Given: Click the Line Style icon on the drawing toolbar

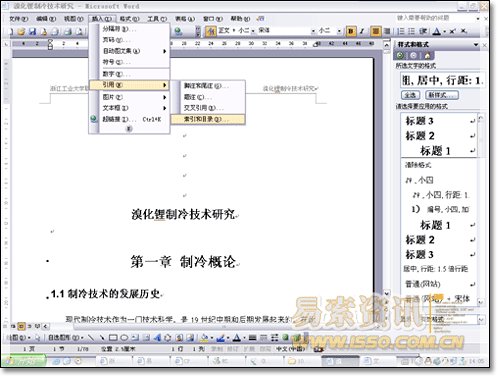Looking at the screenshot, I should tap(252, 338).
